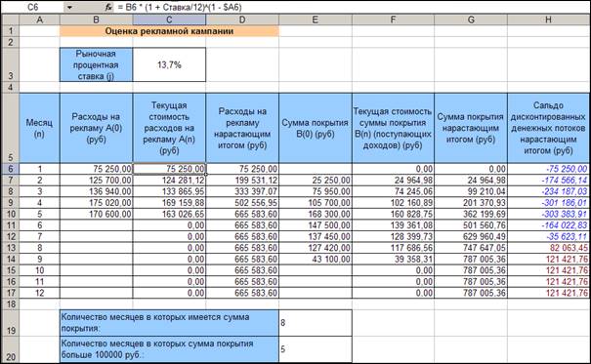Select cell C6 with value 75 250,00
Viewport: 591px width, 364px height.
(x=169, y=169)
